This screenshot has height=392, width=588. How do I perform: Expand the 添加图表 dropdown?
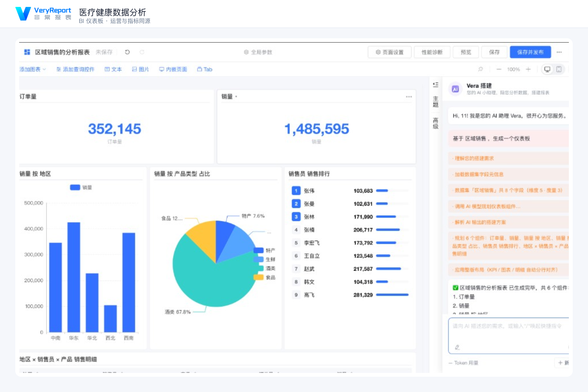(33, 69)
